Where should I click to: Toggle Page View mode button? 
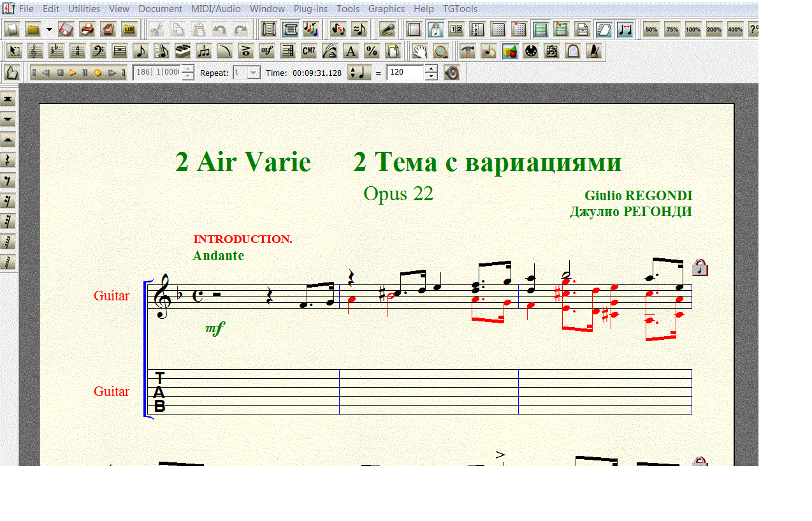point(289,29)
